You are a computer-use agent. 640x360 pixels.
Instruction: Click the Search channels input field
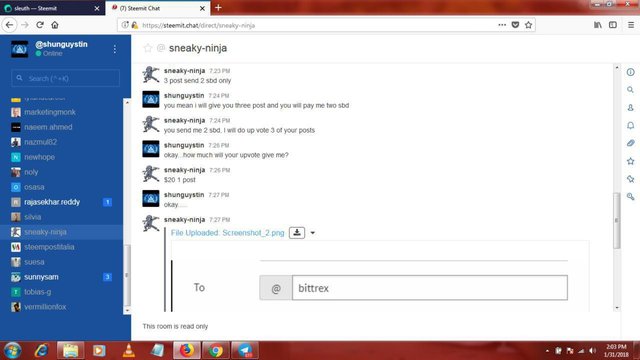[65, 78]
